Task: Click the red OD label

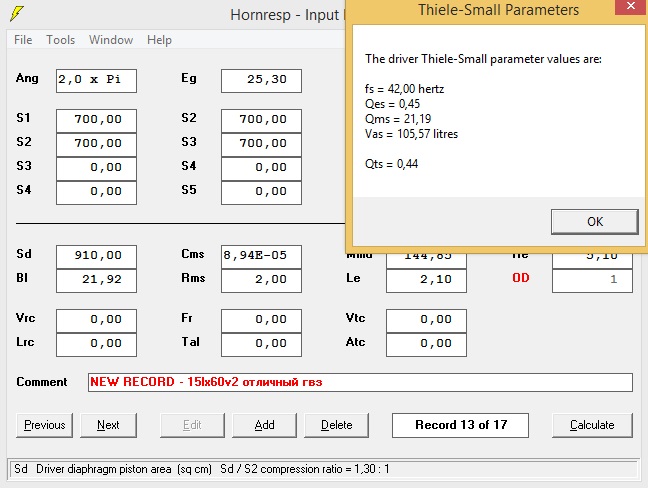Action: click(x=520, y=278)
